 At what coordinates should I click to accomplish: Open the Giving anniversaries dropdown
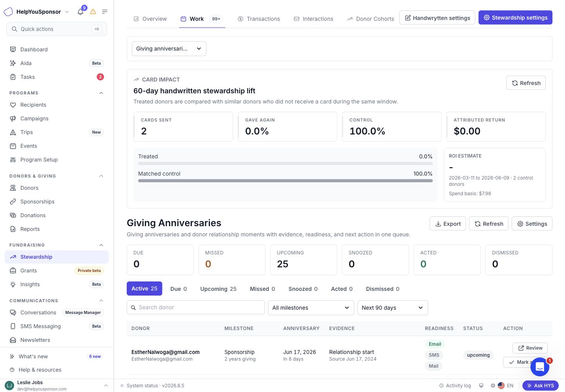[x=169, y=49]
